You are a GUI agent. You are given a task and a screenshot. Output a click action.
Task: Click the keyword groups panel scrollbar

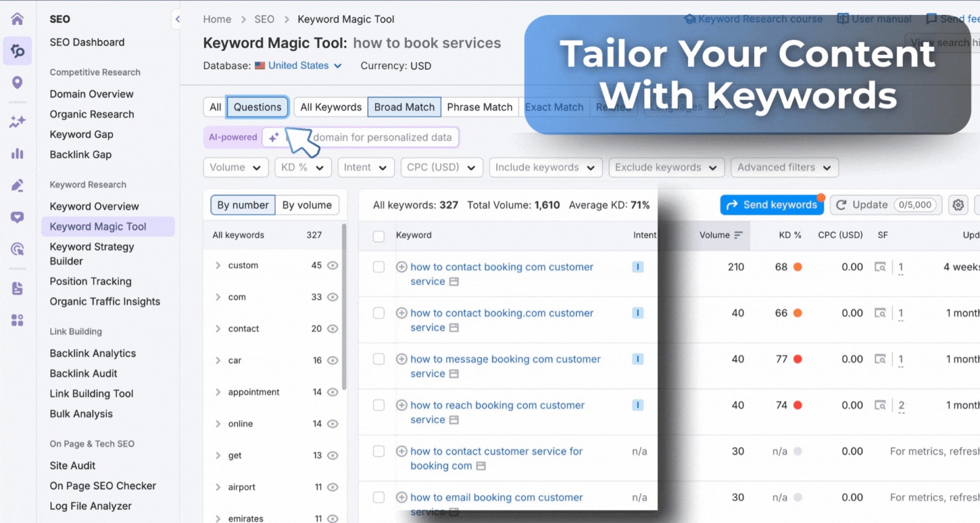pyautogui.click(x=344, y=307)
